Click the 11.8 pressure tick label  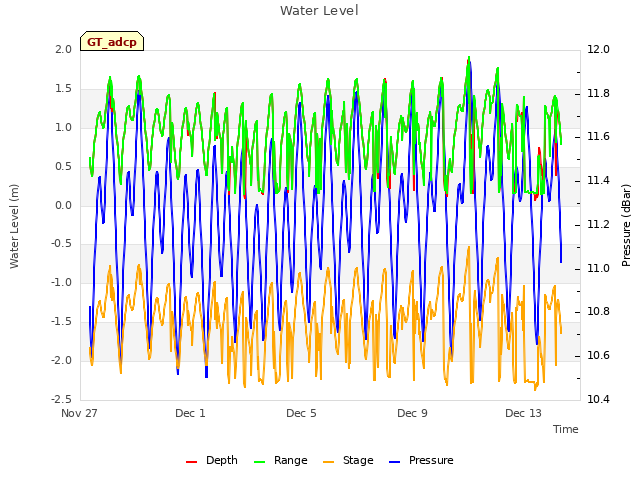598,93
